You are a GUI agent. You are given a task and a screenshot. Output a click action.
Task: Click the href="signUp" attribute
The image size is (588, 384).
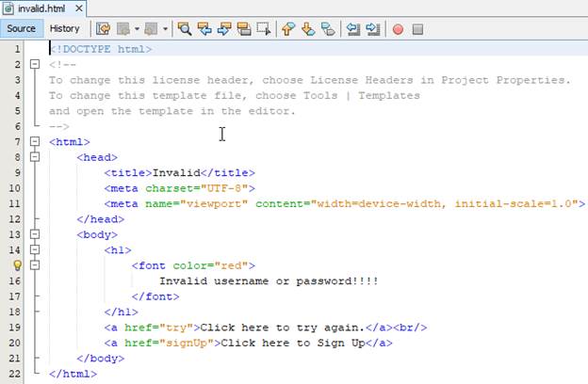(x=169, y=343)
